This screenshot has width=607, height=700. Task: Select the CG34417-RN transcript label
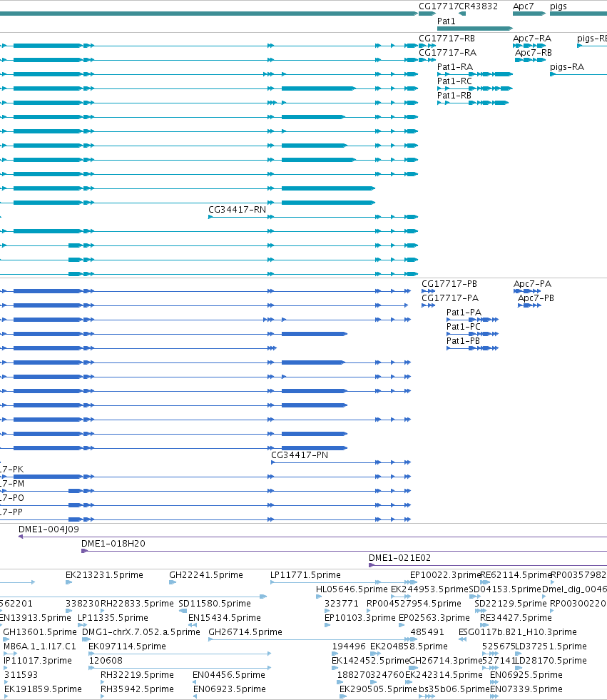pos(237,210)
